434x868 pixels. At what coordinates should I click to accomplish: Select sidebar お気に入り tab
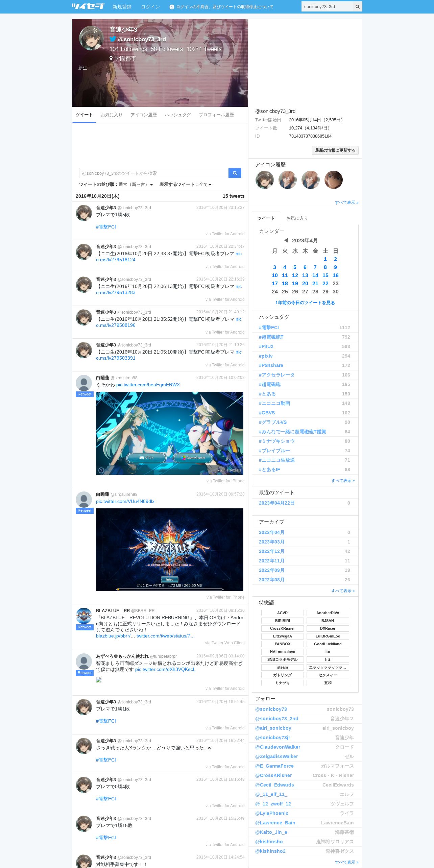point(297,218)
